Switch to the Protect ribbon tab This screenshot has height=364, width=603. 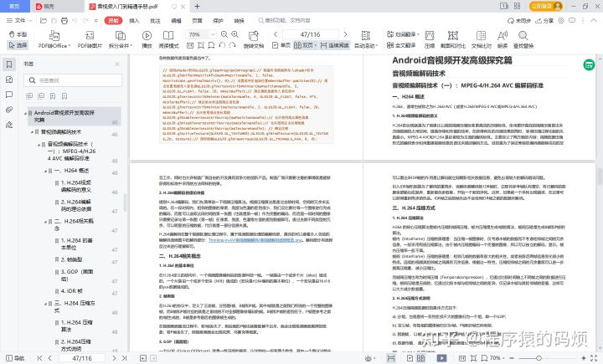point(218,21)
